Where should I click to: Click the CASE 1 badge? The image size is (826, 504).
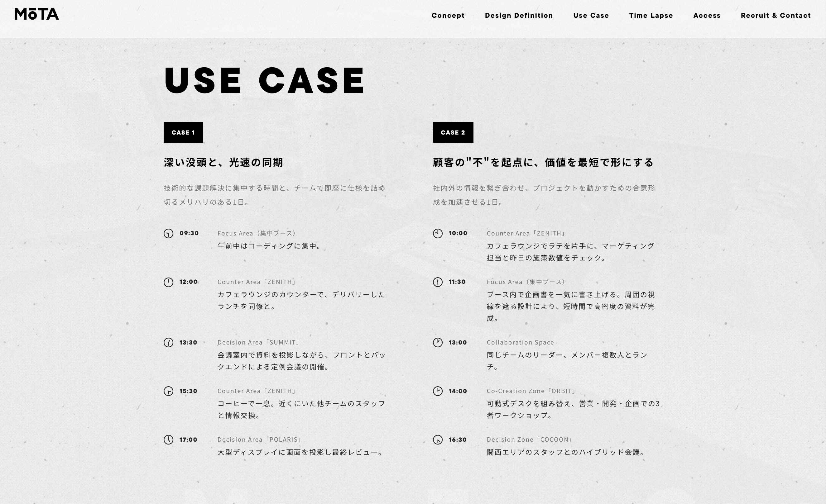pos(183,132)
